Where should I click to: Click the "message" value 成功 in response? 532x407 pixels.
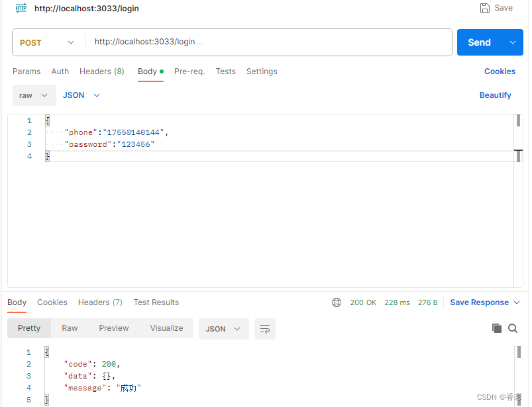click(129, 388)
